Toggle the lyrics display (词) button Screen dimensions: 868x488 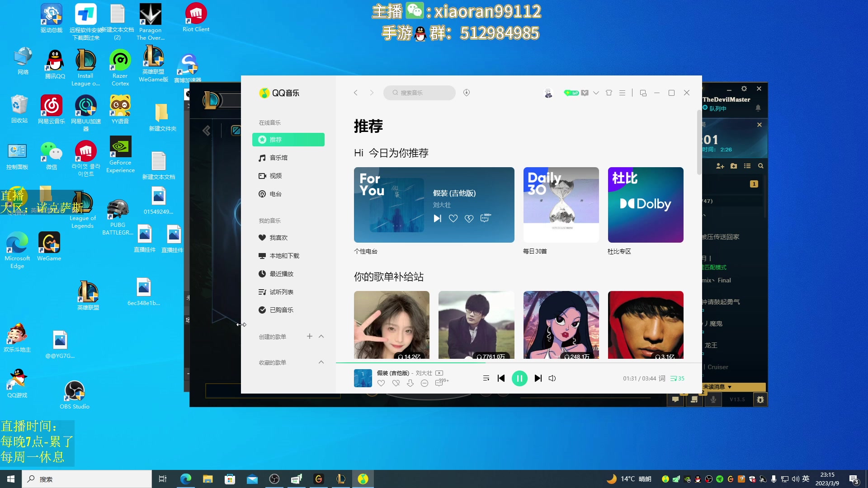[662, 378]
